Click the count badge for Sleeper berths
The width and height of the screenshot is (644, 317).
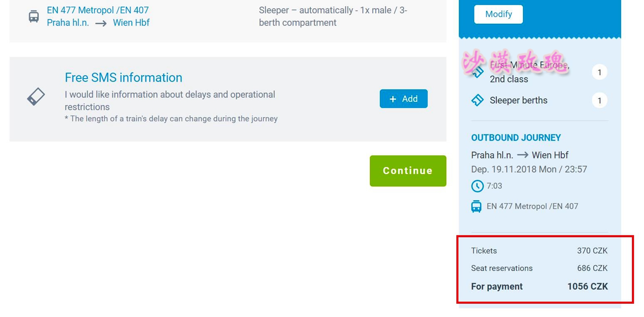pyautogui.click(x=599, y=101)
